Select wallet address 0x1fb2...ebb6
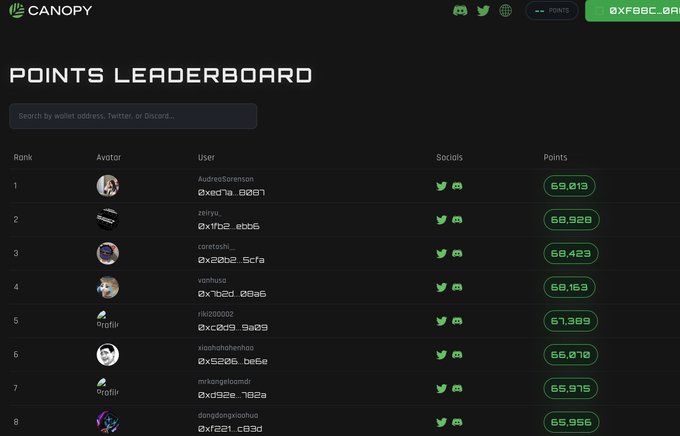Screen dimensions: 680x436 [x=229, y=226]
